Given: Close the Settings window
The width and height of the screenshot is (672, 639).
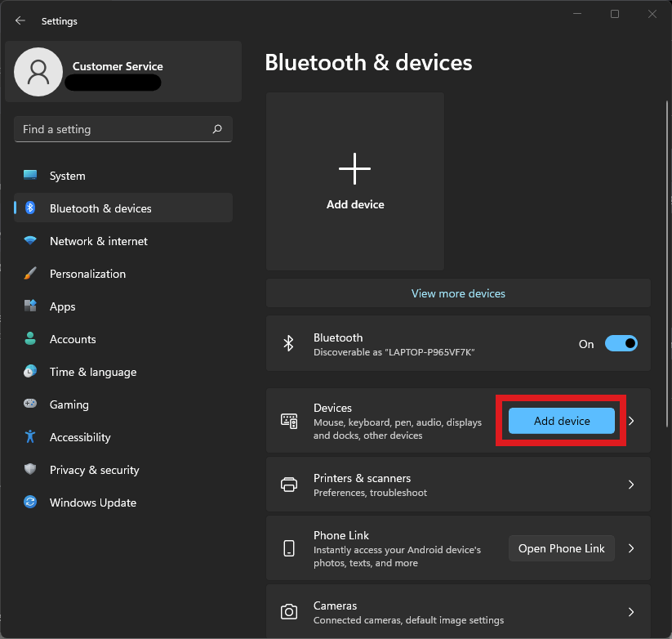Looking at the screenshot, I should coord(652,14).
